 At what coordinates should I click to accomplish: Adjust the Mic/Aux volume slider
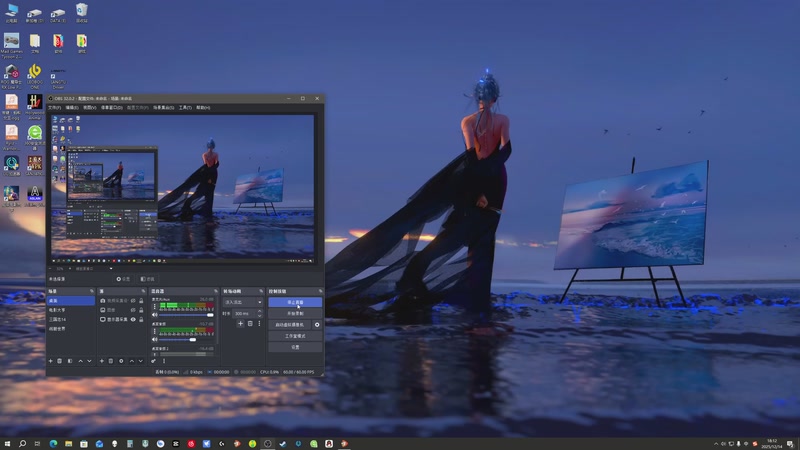tap(186, 315)
